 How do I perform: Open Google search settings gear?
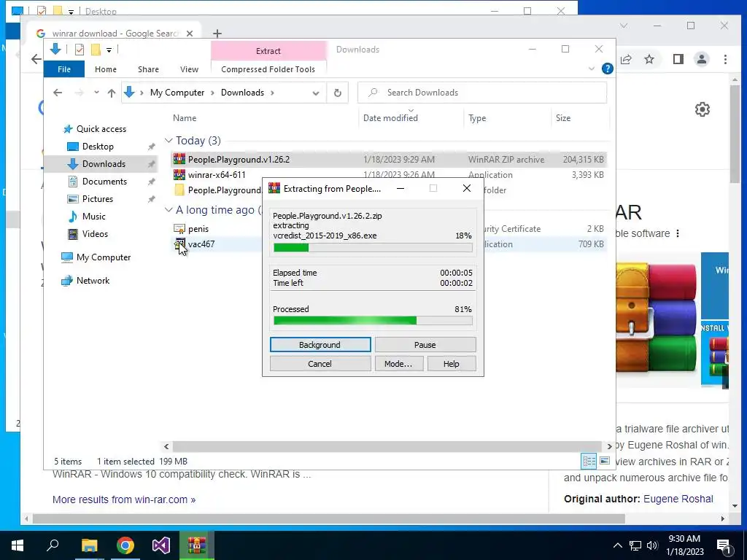[x=703, y=110]
